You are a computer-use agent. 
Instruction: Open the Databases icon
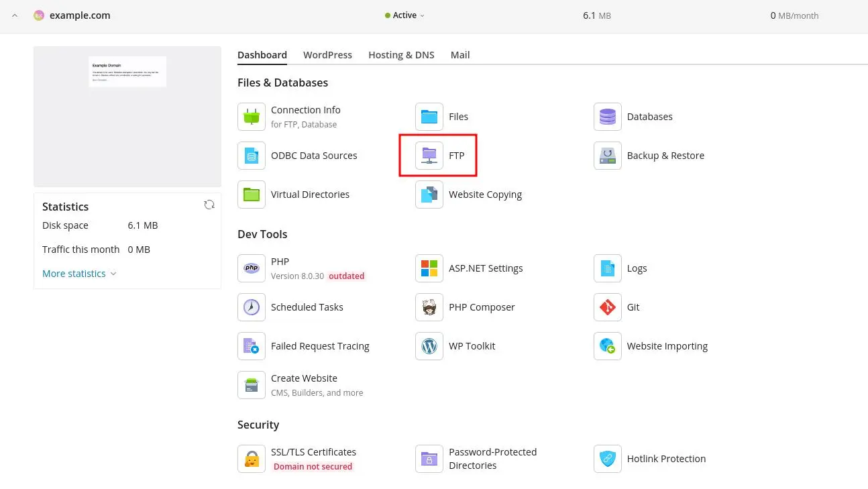[607, 117]
